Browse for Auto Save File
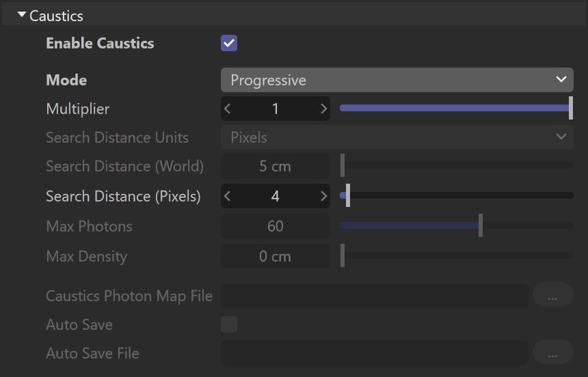The image size is (588, 377). pyautogui.click(x=552, y=353)
